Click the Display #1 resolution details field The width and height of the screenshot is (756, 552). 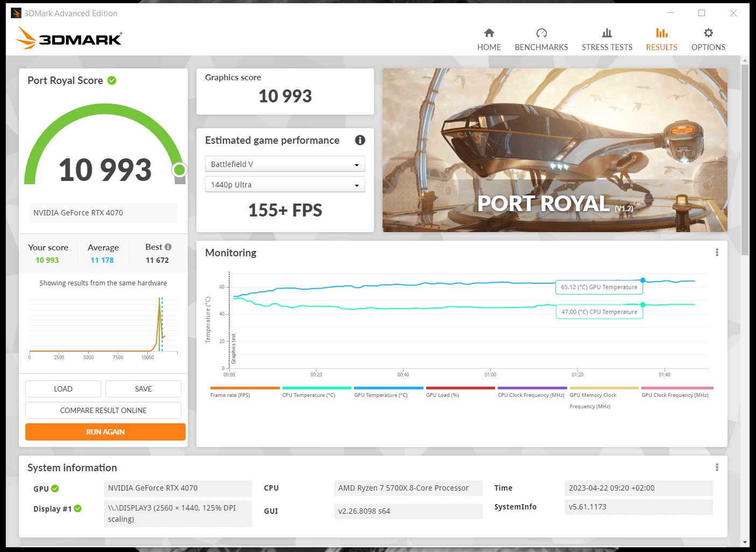178,514
